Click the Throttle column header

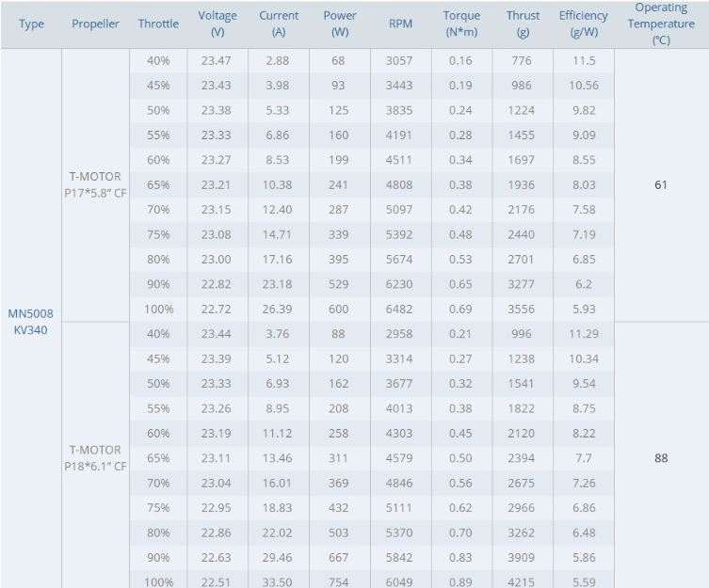coord(158,24)
